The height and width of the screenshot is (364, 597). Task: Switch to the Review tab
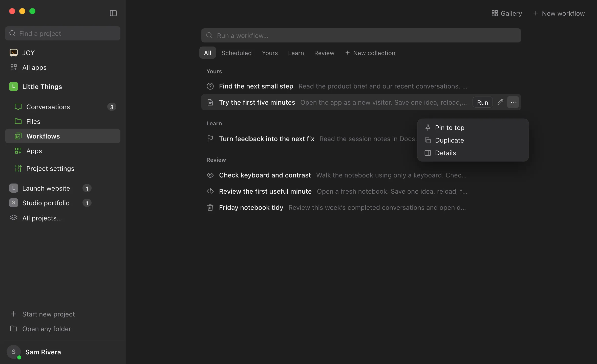click(324, 53)
